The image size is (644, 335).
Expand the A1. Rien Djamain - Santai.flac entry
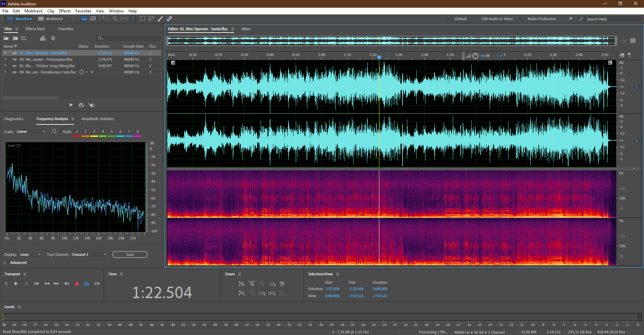tap(5, 53)
